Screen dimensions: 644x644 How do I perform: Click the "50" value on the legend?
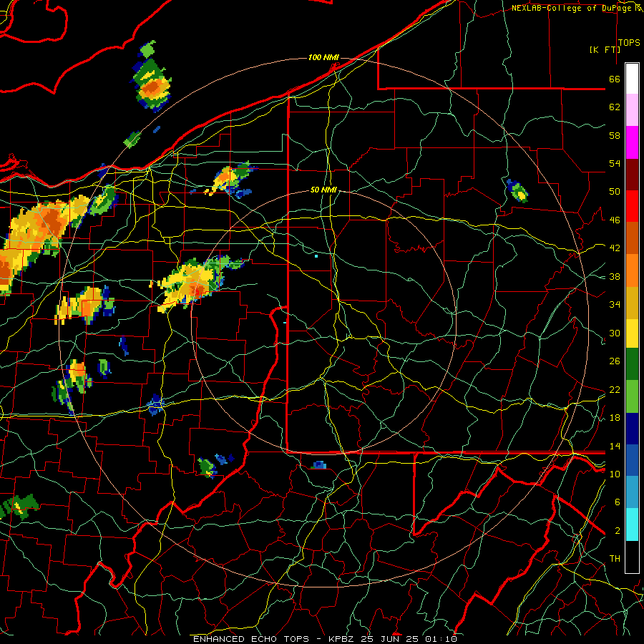(x=615, y=192)
